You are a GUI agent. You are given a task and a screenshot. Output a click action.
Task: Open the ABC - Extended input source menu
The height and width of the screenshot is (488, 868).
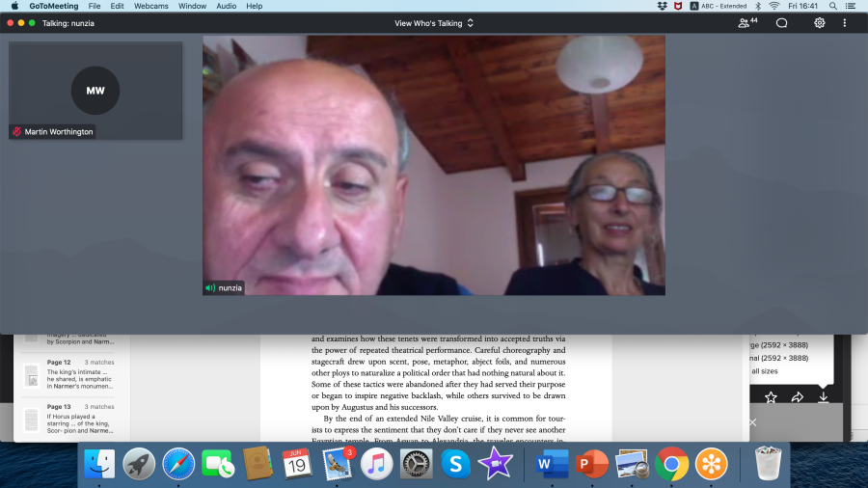[718, 6]
